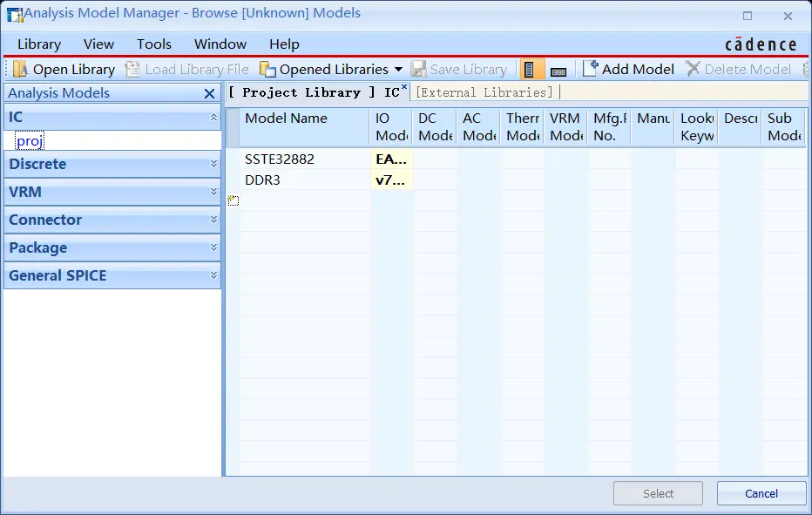Open the Tools menu

point(154,44)
